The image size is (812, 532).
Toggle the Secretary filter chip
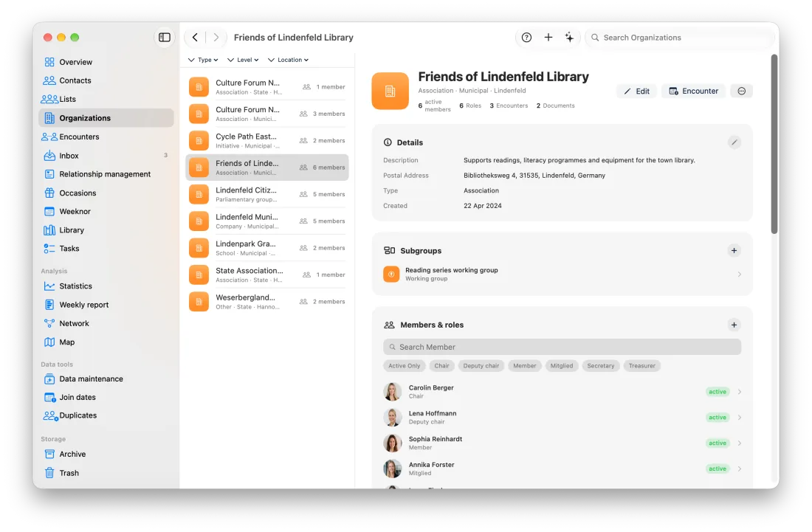coord(601,366)
